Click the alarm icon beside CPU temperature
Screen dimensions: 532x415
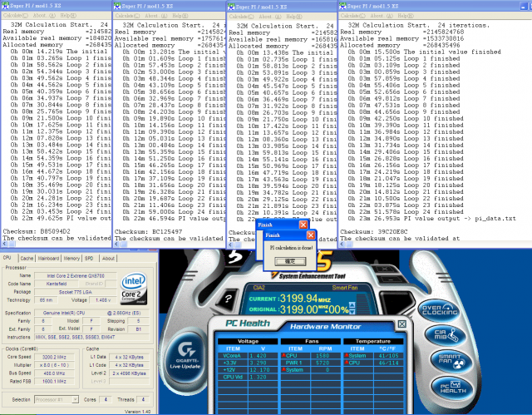(347, 363)
